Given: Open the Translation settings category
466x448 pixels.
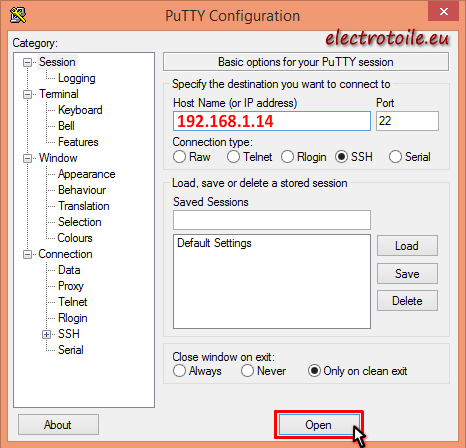Looking at the screenshot, I should coord(84,206).
